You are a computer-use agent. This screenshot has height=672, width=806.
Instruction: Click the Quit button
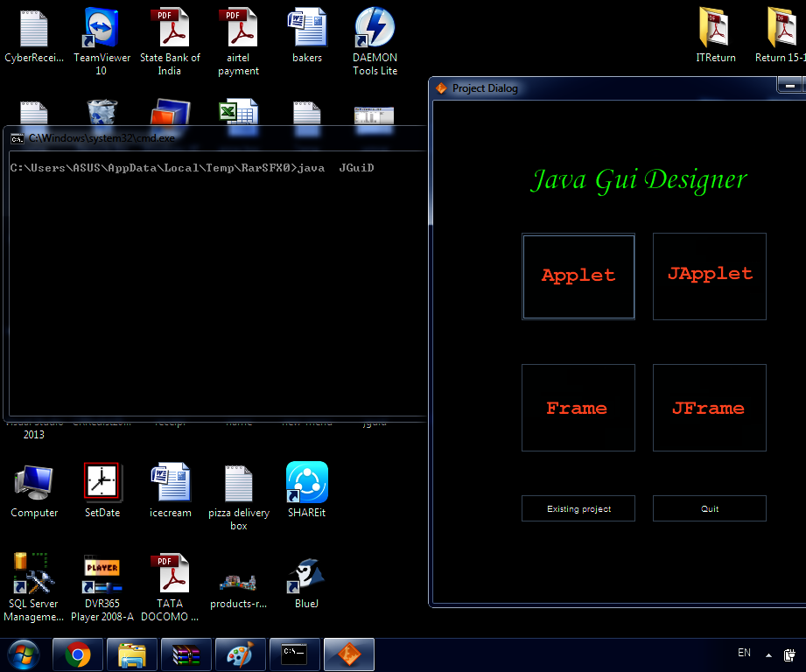710,508
